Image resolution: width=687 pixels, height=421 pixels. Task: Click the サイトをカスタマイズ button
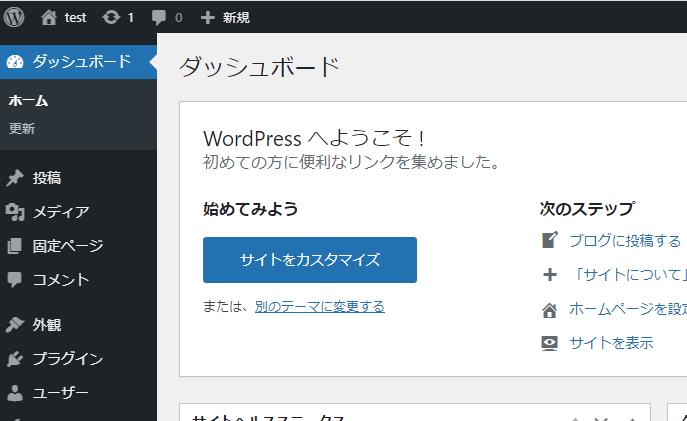pyautogui.click(x=310, y=260)
